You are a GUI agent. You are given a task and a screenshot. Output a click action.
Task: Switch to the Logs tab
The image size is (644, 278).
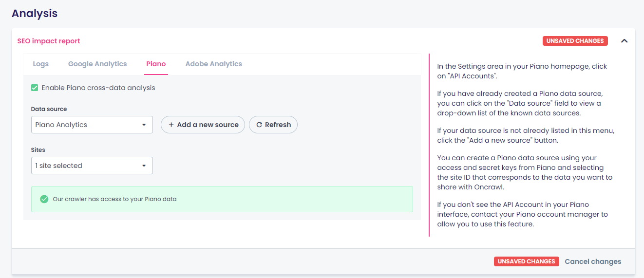click(41, 64)
